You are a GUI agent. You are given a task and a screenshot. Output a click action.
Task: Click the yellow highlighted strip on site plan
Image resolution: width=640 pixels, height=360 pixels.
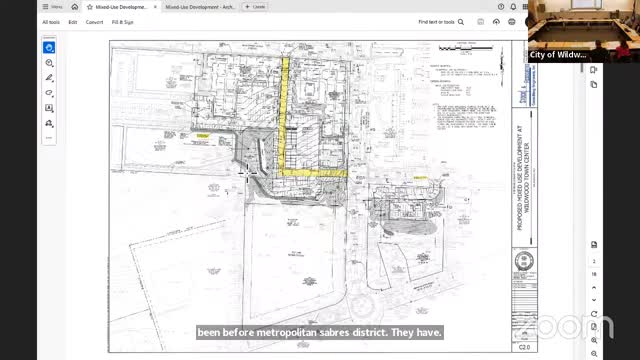tap(284, 116)
